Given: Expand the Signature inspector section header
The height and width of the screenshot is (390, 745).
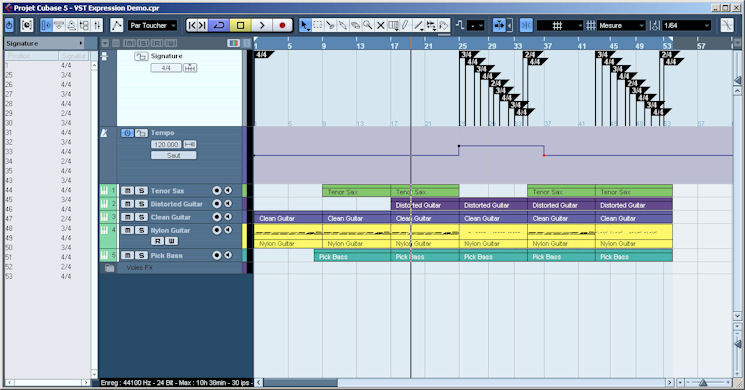Looking at the screenshot, I should pyautogui.click(x=44, y=43).
